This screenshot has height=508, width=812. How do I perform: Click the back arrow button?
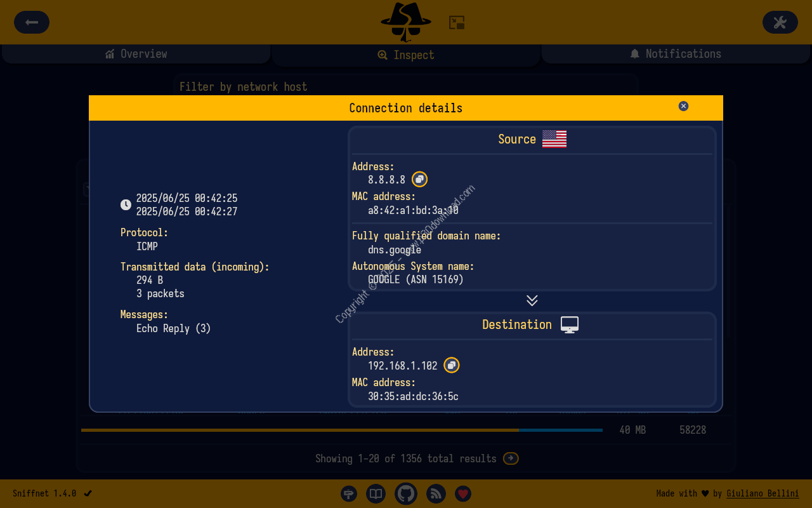point(32,22)
